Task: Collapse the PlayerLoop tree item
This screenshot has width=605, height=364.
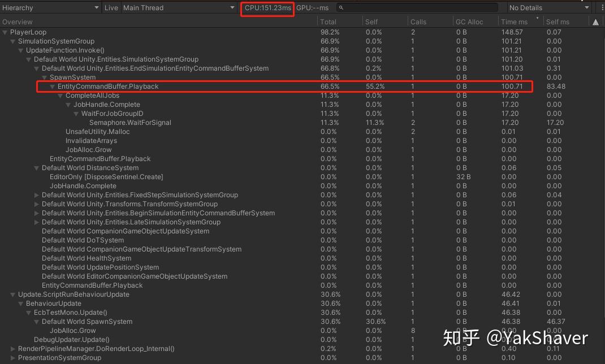Action: point(6,32)
